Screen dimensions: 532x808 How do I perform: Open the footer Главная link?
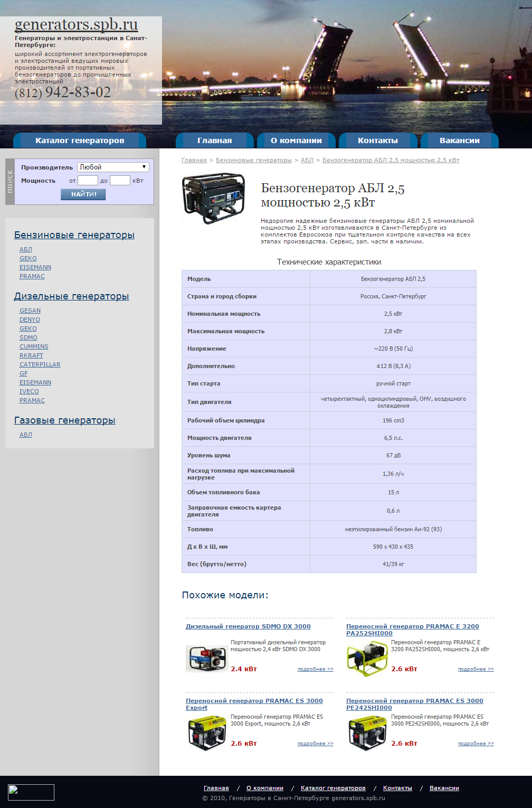216,788
